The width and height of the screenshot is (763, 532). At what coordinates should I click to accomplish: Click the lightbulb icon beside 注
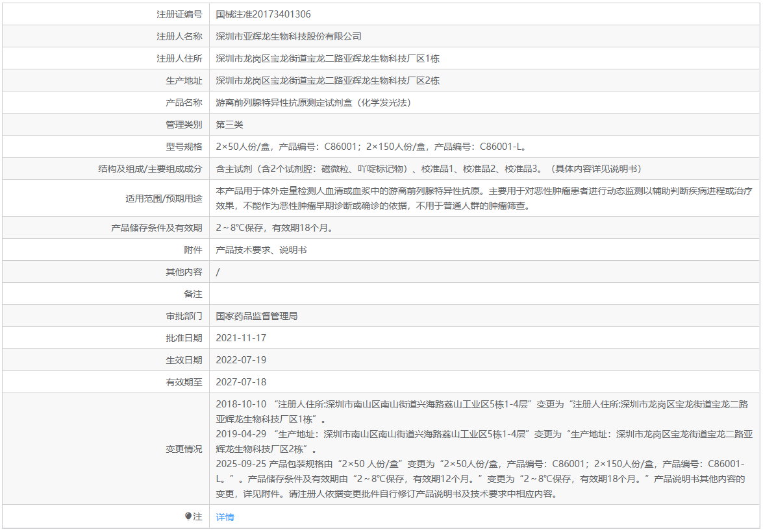point(188,516)
